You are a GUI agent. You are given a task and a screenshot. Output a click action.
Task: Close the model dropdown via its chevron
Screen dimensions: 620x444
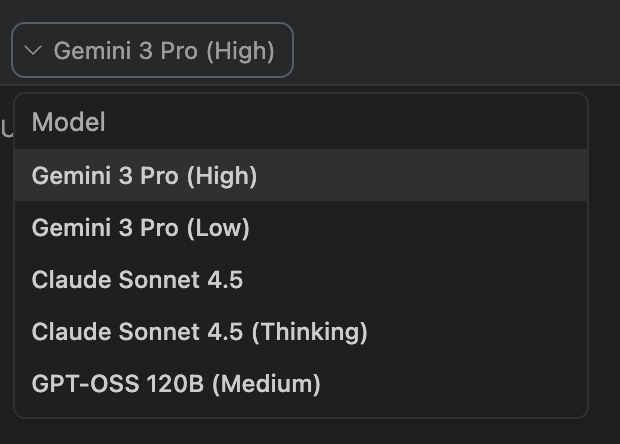pyautogui.click(x=32, y=51)
